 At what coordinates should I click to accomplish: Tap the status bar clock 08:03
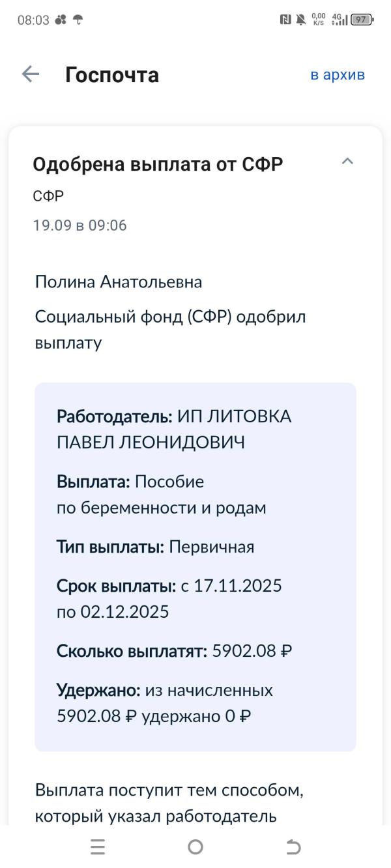click(x=33, y=20)
